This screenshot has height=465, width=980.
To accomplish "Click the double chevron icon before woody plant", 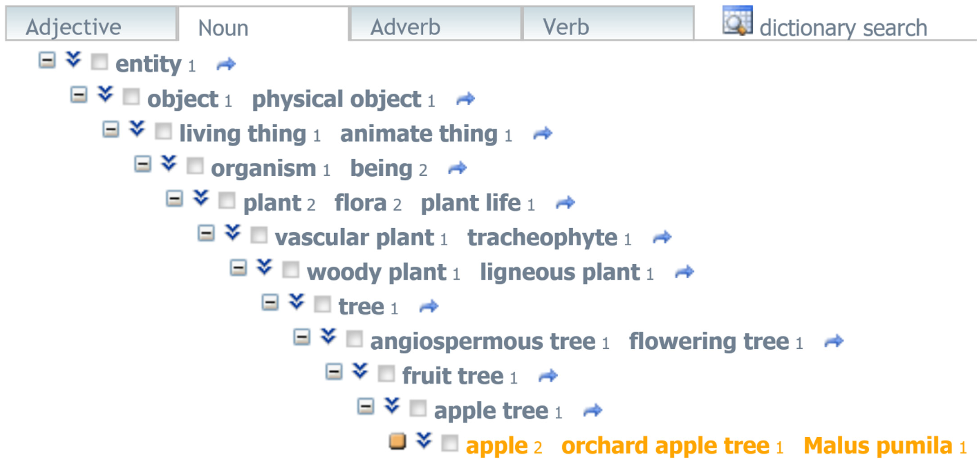I will coord(264,267).
